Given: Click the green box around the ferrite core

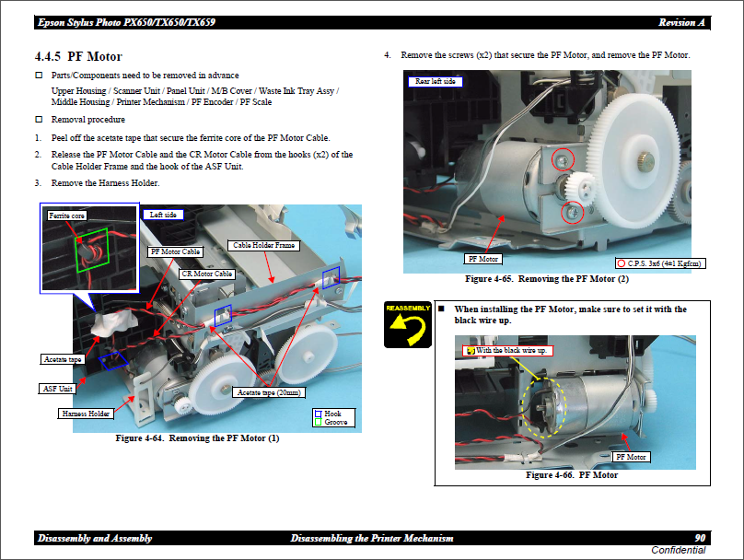Looking at the screenshot, I should 91,250.
